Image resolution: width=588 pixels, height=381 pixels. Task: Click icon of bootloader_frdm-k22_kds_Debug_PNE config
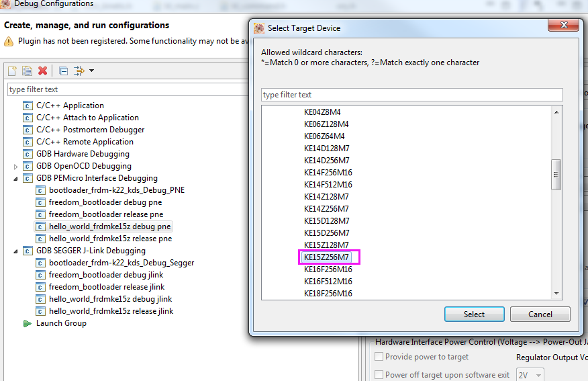click(x=40, y=190)
